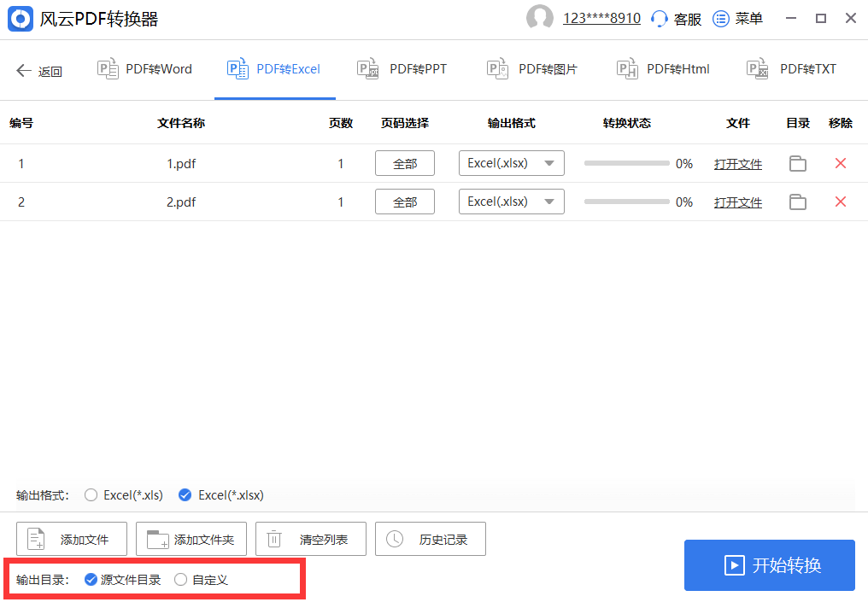Click the 输出格式 column header
868x608 pixels.
512,123
